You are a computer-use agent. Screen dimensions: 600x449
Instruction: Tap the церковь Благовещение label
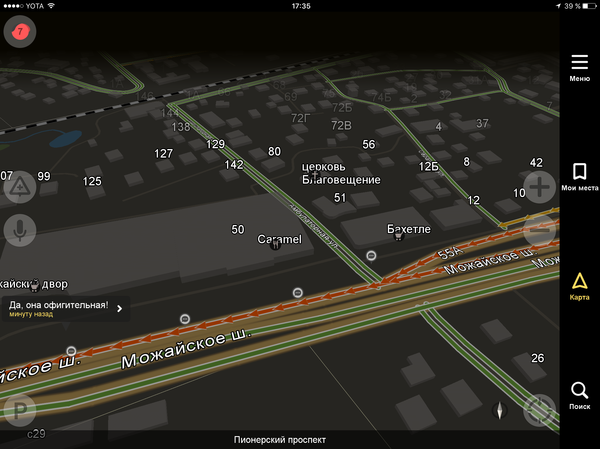(x=341, y=173)
